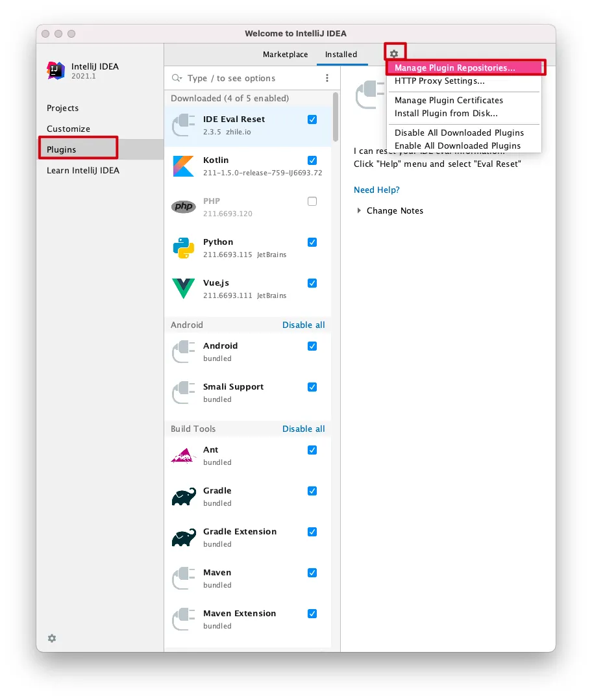
Task: Open the plugins gear settings icon
Action: pyautogui.click(x=394, y=54)
